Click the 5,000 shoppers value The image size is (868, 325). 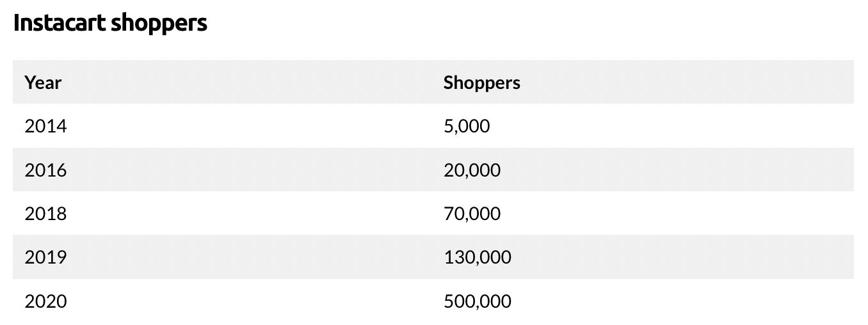pyautogui.click(x=466, y=126)
